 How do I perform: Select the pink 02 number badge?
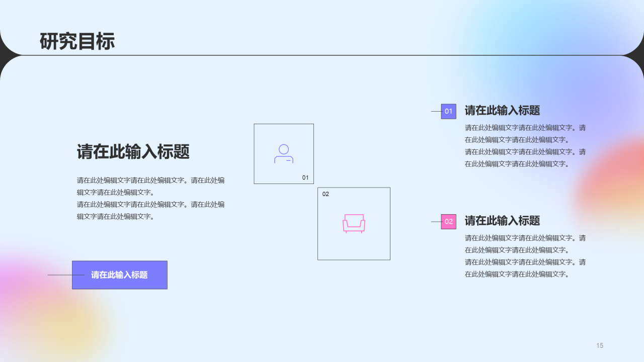(x=448, y=221)
